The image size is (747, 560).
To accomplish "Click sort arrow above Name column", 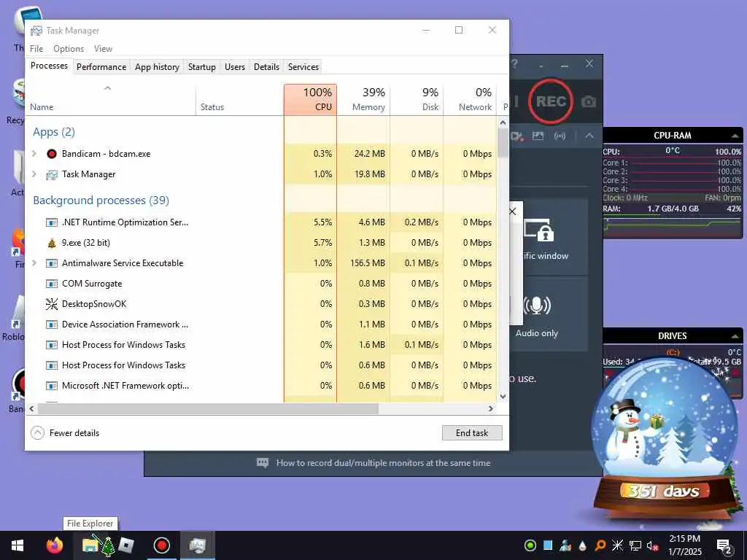I will tap(108, 88).
